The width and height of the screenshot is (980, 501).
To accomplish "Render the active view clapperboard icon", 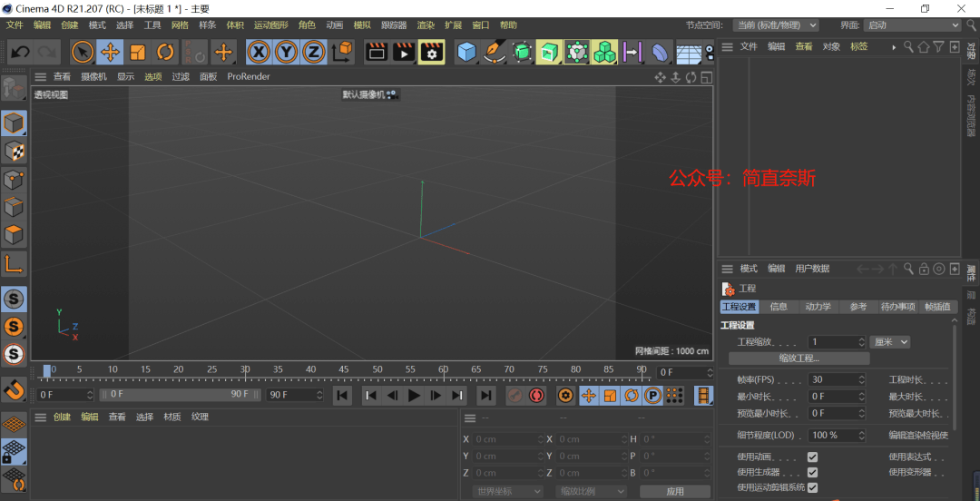I will [x=377, y=52].
